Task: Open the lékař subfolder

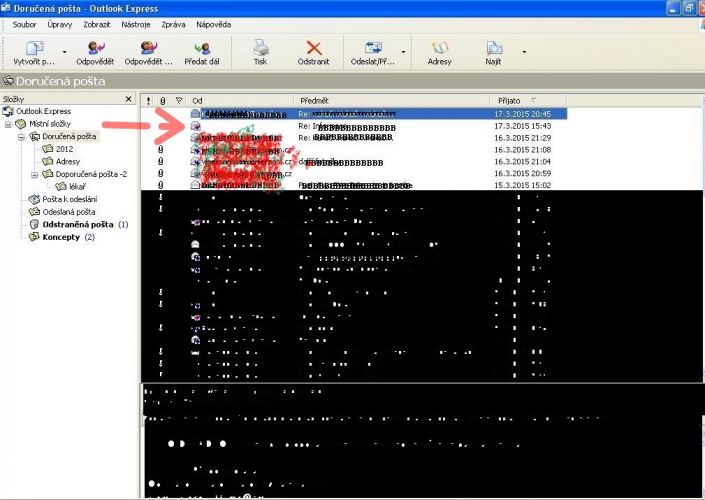Action: pos(77,187)
